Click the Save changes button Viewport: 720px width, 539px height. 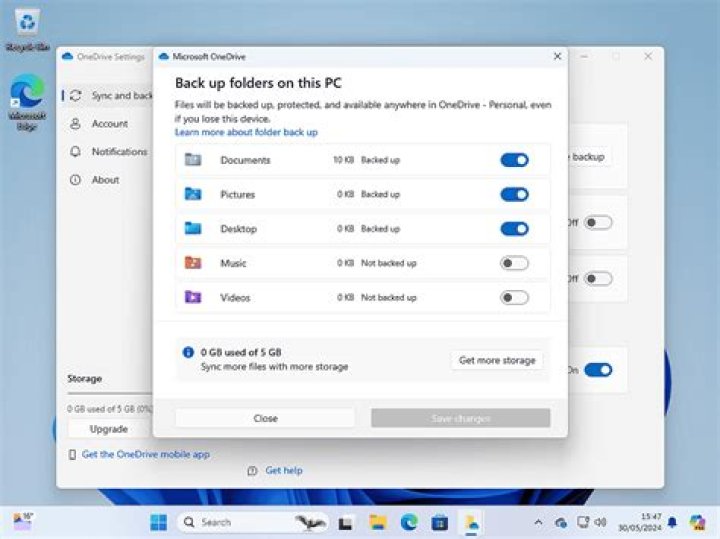click(461, 418)
